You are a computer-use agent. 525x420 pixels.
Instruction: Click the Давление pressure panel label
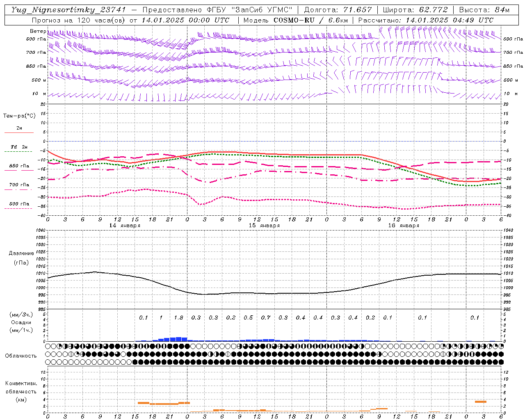coord(21,253)
